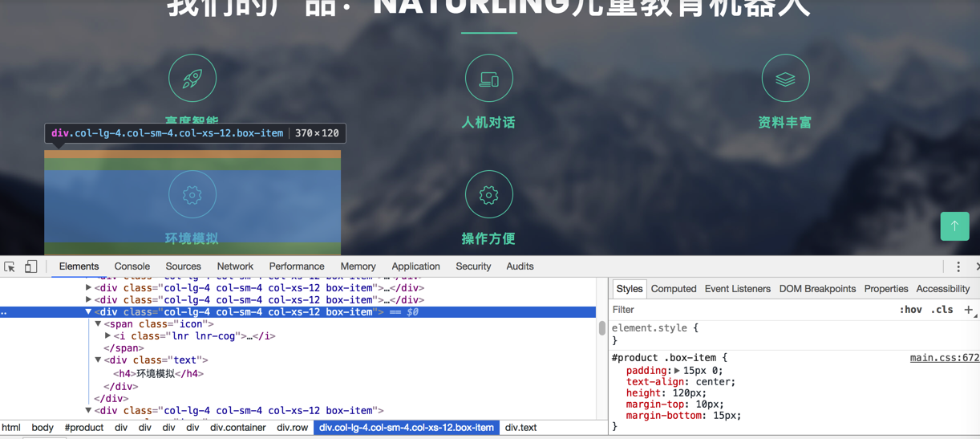Expand the i class lnr-cog node

tap(107, 336)
